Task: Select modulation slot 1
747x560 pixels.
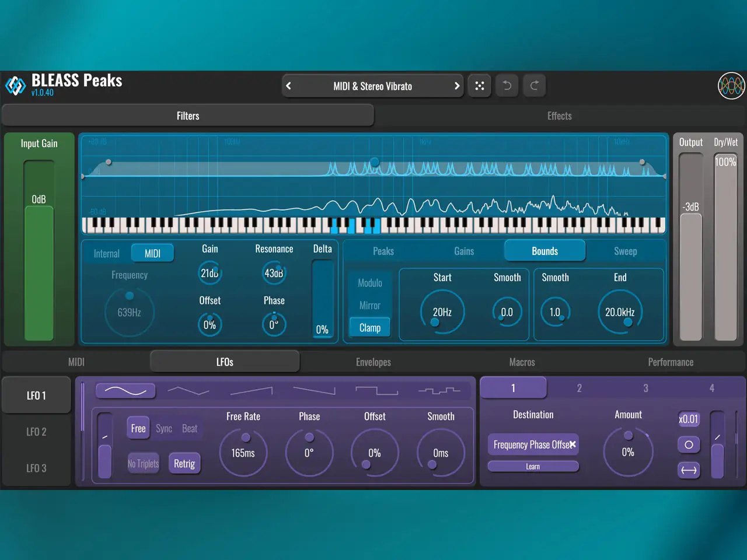Action: [x=513, y=388]
